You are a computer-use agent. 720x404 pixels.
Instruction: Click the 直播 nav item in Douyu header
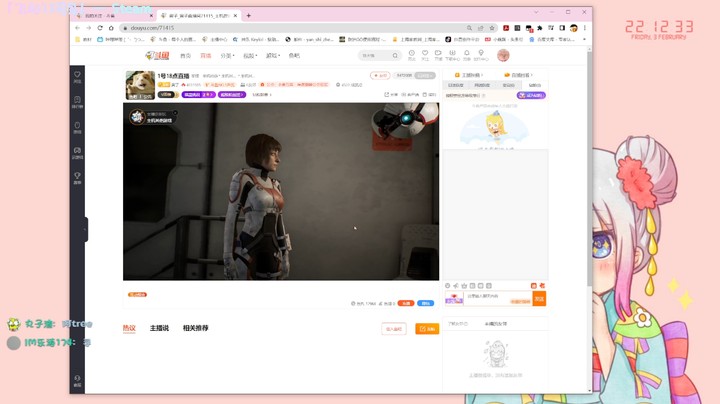tap(206, 56)
